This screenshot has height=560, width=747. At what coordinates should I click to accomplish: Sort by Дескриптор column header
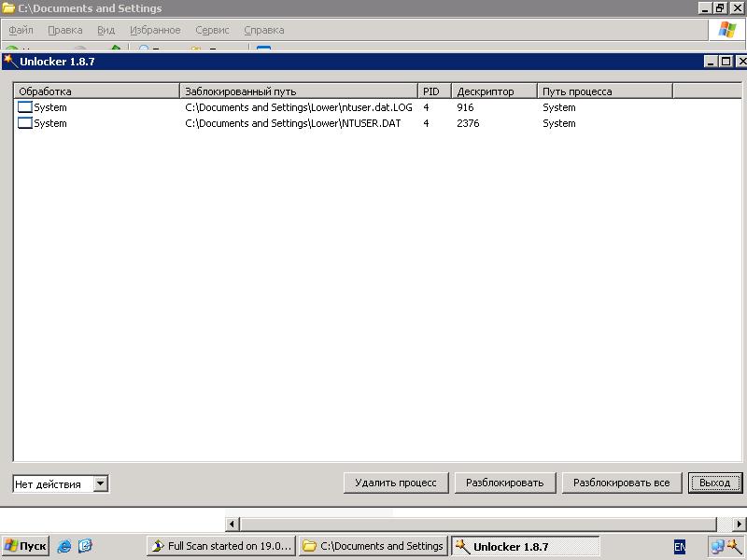494,91
